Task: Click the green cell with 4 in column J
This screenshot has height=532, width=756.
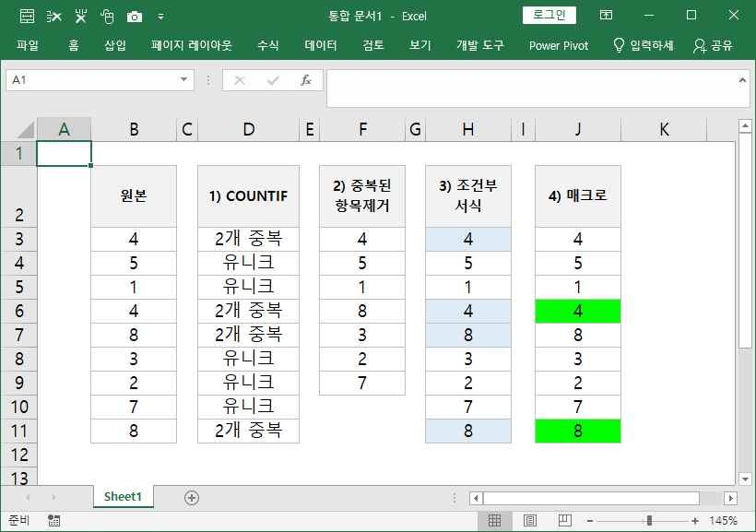Action: [578, 311]
